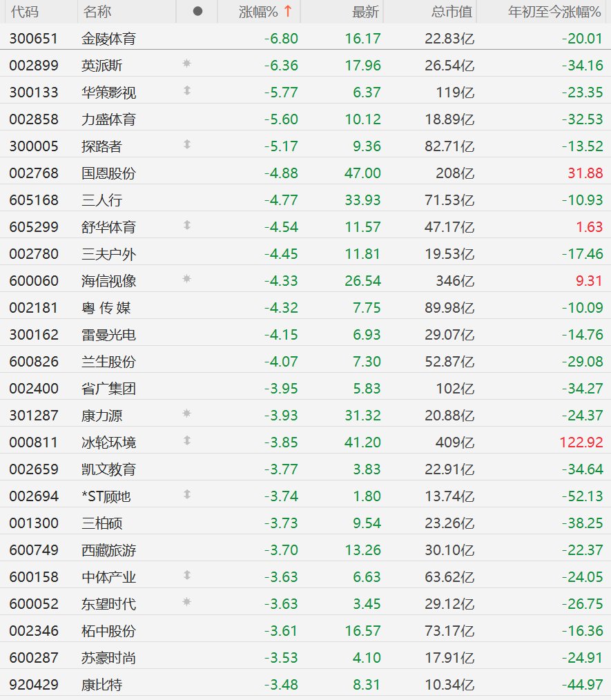The height and width of the screenshot is (700, 611).
Task: Open the 三柏硕 stock name
Action: coord(101,523)
